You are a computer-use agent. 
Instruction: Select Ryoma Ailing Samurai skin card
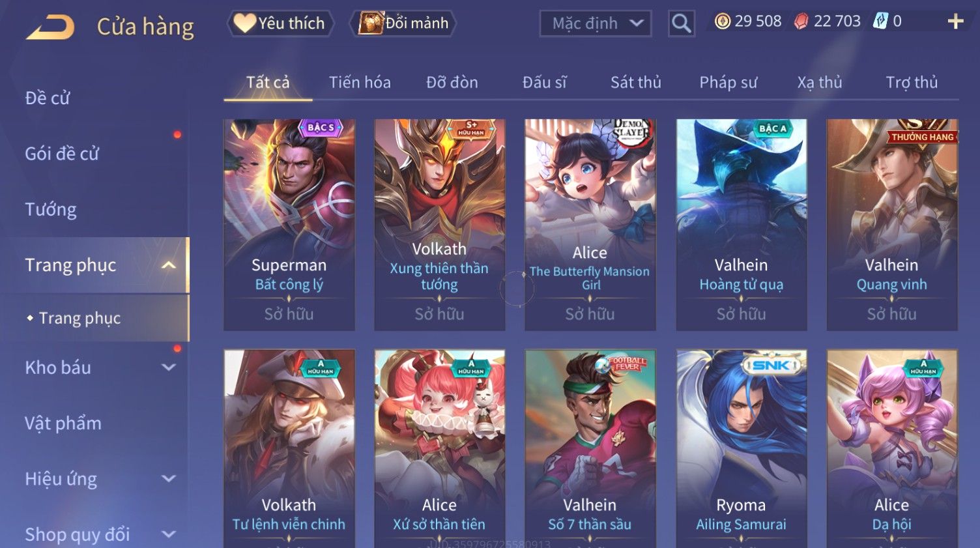coord(741,448)
